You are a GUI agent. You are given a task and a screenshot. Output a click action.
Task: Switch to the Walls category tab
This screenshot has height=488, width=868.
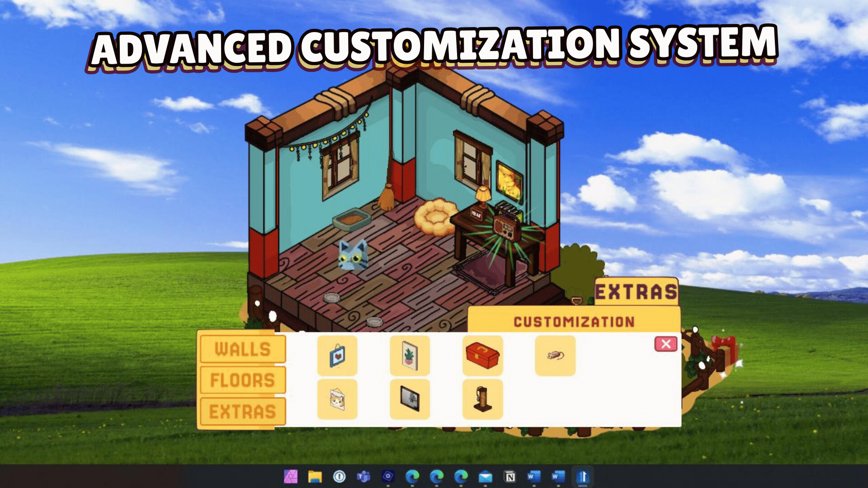point(242,349)
